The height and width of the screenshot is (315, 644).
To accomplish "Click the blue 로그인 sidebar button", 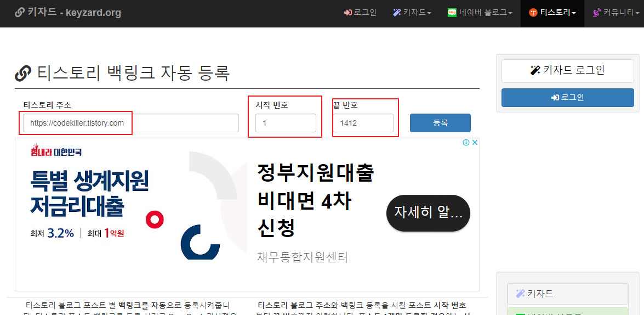I will coord(568,98).
